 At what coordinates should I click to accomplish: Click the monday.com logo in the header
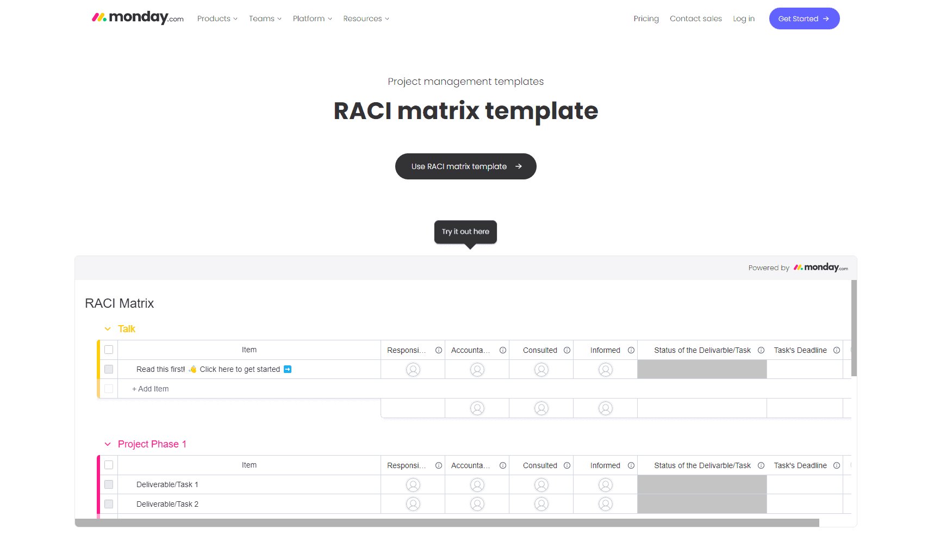(x=137, y=17)
